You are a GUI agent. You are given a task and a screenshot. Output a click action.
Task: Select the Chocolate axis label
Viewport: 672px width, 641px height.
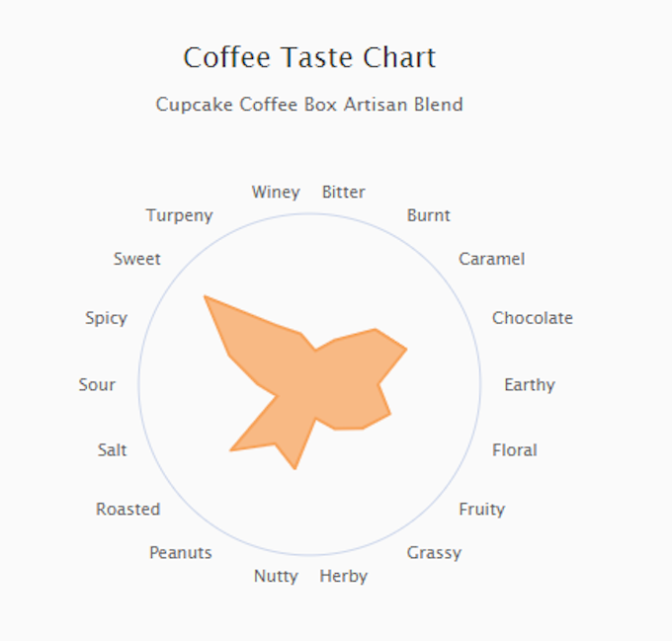[x=533, y=318]
